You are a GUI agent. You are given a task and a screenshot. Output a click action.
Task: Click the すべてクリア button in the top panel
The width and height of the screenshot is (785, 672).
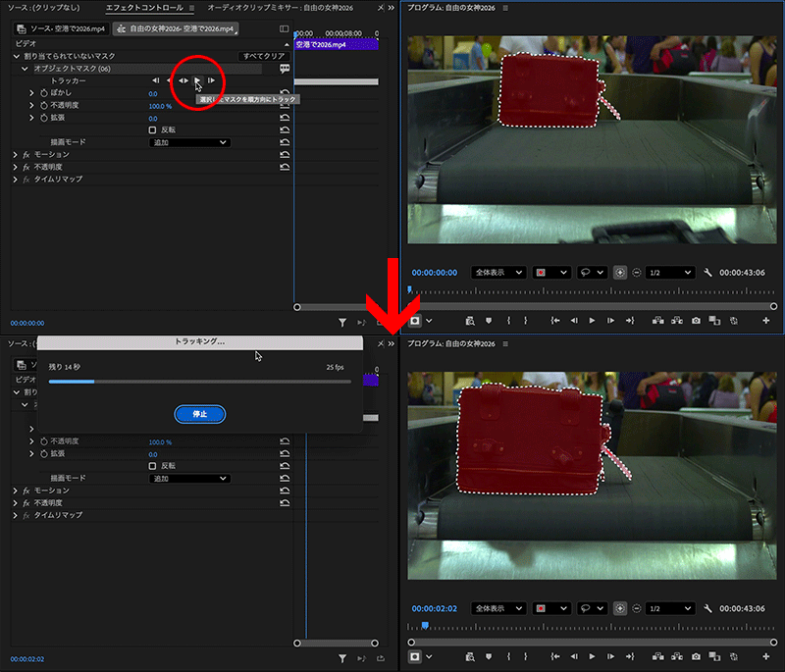pyautogui.click(x=263, y=56)
